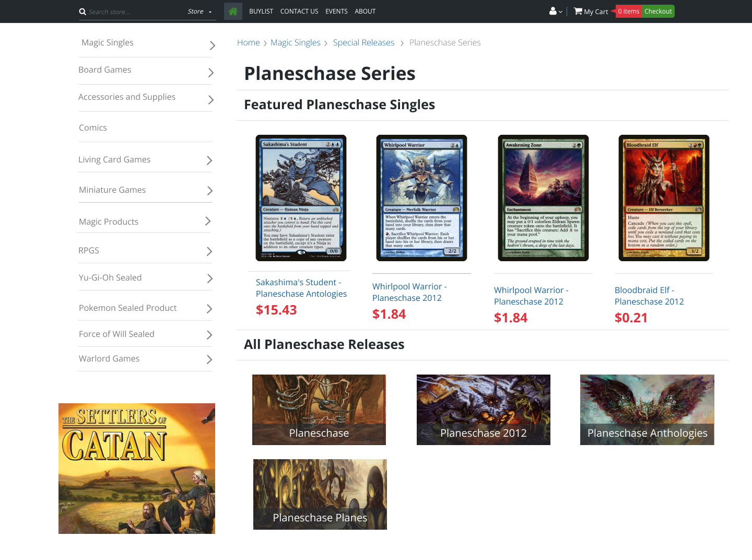The image size is (752, 560).
Task: Open the EVENTS menu item
Action: tap(336, 11)
